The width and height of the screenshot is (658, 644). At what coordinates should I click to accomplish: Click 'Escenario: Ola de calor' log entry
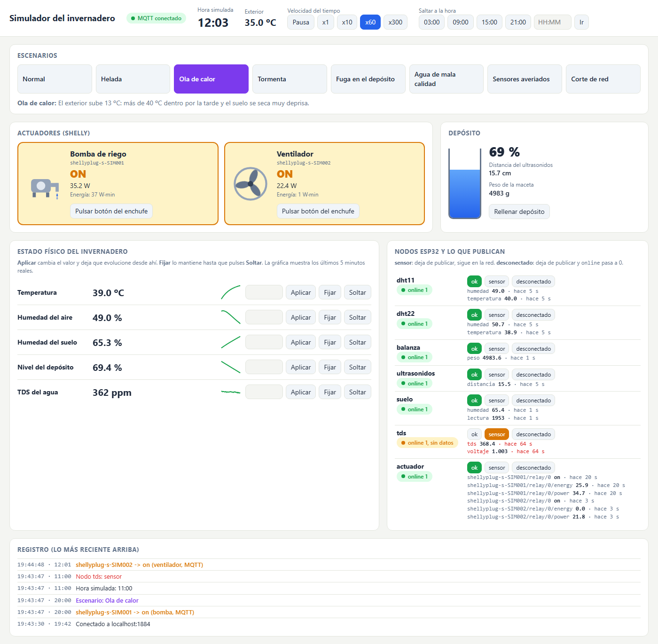[x=107, y=601]
